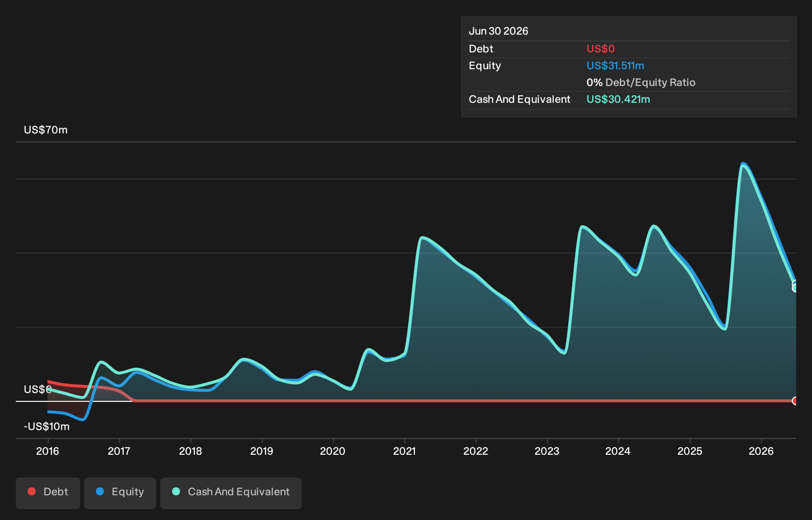The height and width of the screenshot is (520, 812).
Task: Toggle the Equity series legend button
Action: [120, 493]
